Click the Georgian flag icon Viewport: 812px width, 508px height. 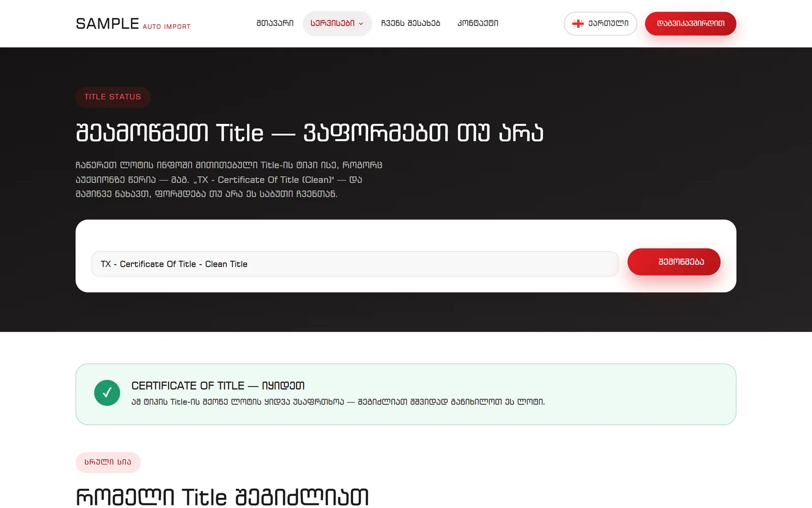[578, 23]
